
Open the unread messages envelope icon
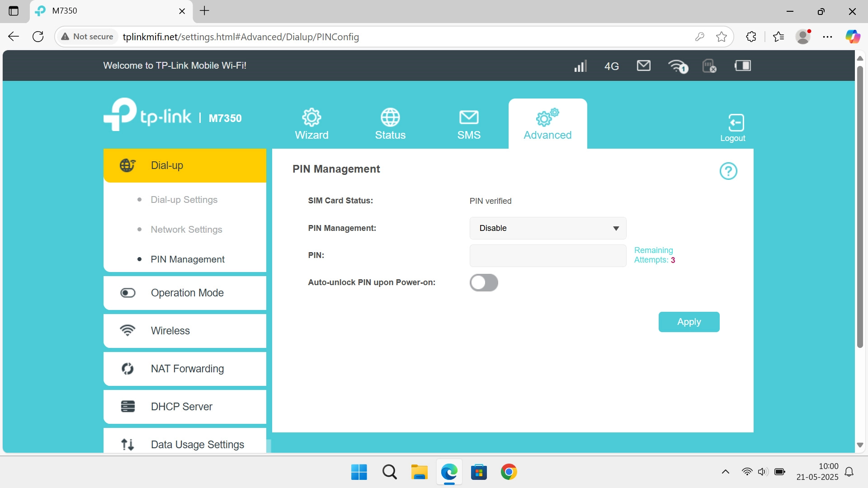point(643,66)
